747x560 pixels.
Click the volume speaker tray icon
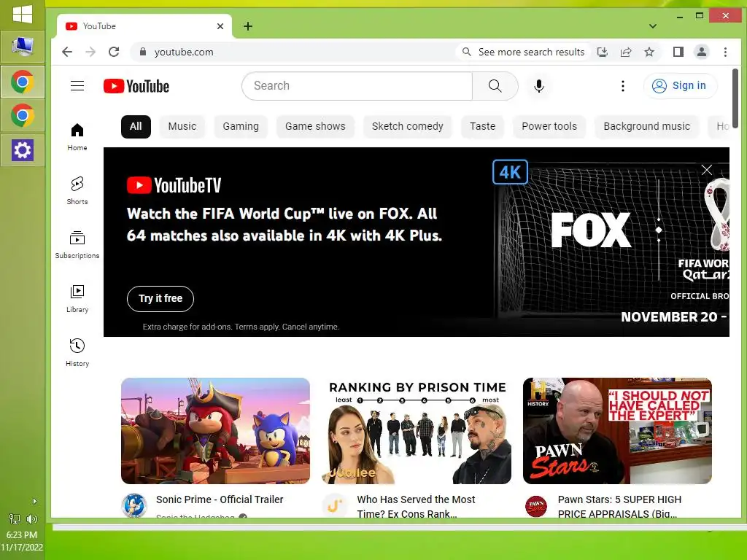tap(32, 519)
